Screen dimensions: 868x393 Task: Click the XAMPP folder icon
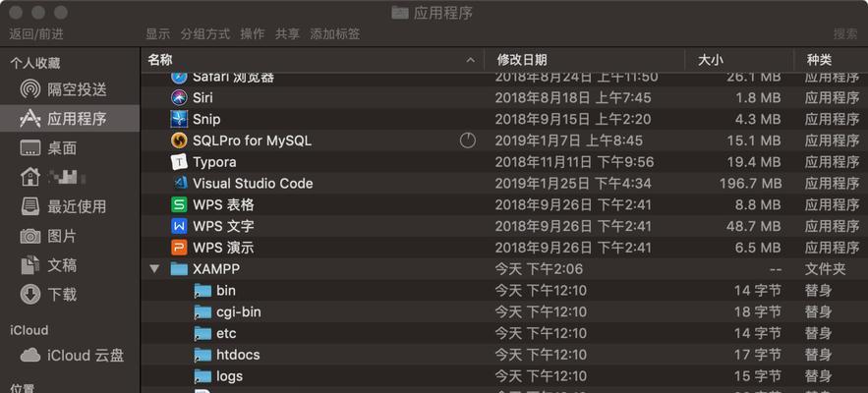point(179,269)
